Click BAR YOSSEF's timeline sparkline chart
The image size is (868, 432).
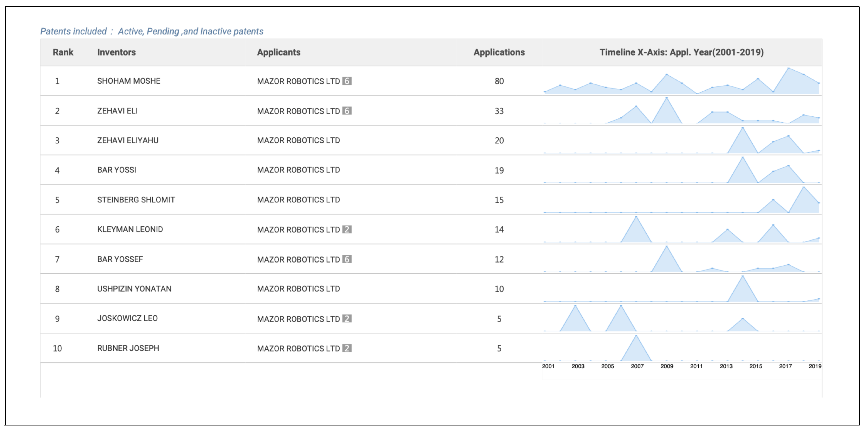point(681,259)
